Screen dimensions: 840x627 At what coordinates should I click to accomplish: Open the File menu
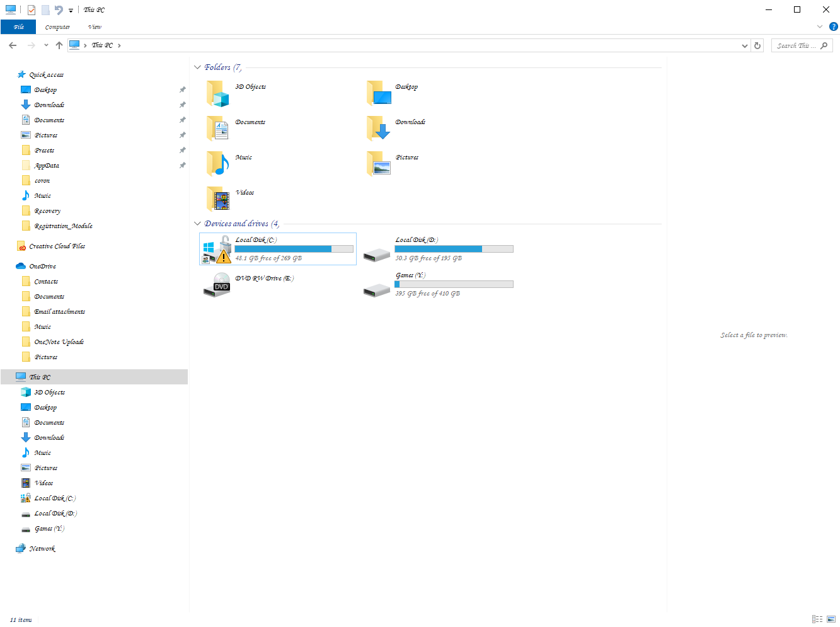tap(18, 27)
